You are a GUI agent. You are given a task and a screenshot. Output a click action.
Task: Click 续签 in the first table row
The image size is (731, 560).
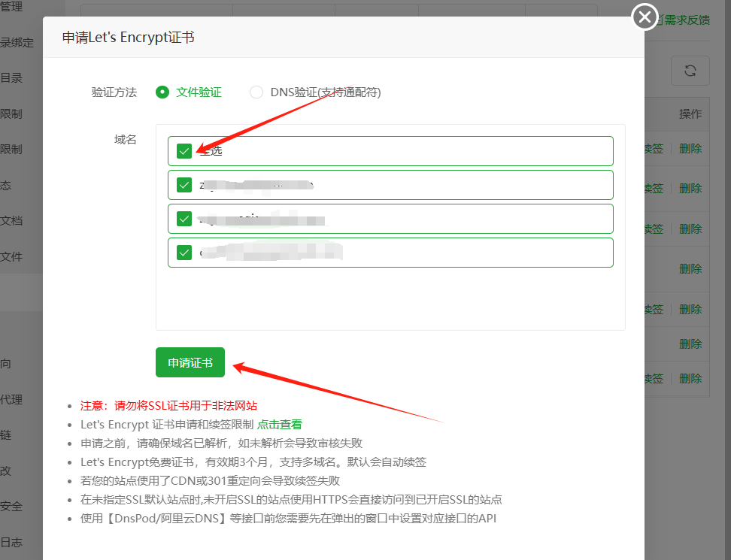coord(654,149)
